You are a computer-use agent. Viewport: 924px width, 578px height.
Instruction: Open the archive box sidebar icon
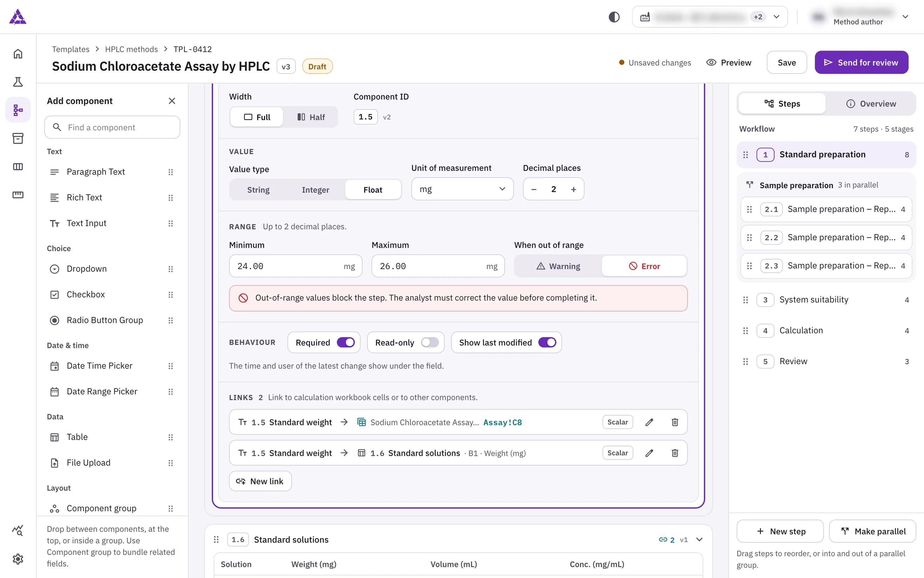click(18, 138)
